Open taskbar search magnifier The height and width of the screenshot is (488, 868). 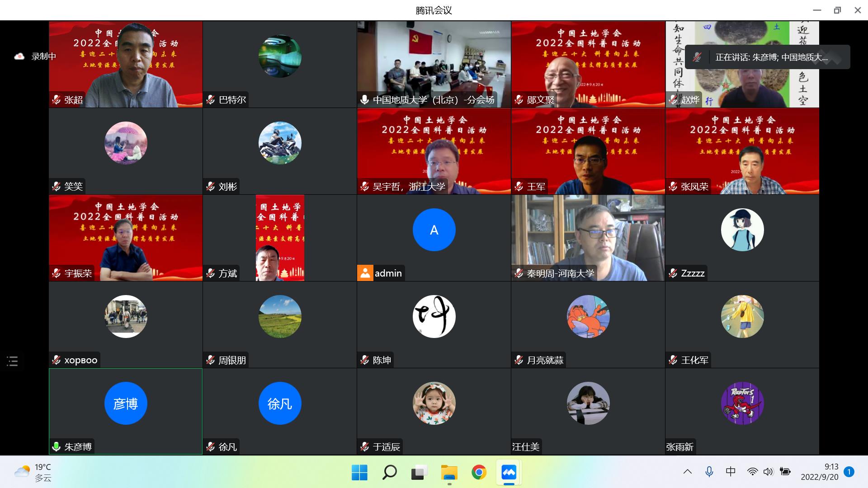(x=390, y=473)
